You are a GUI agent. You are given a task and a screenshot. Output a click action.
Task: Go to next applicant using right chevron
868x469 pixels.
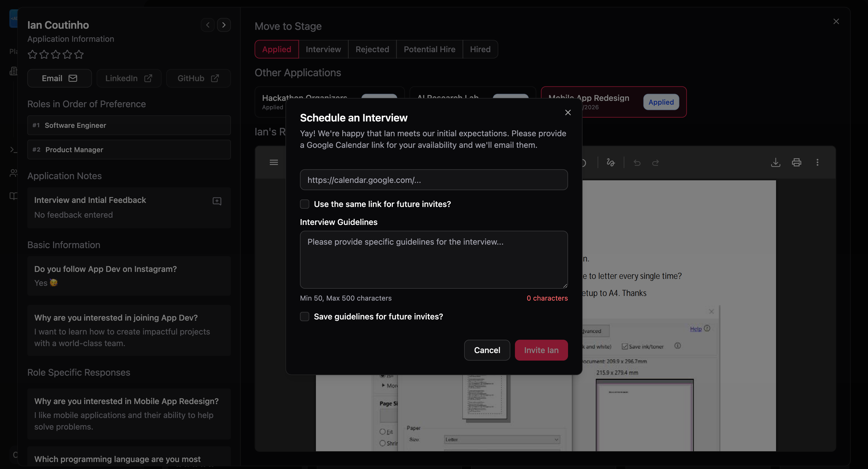224,25
